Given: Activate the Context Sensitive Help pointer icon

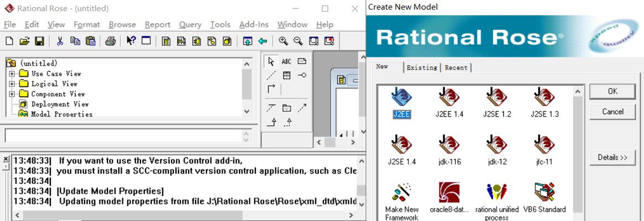Looking at the screenshot, I should [x=131, y=41].
